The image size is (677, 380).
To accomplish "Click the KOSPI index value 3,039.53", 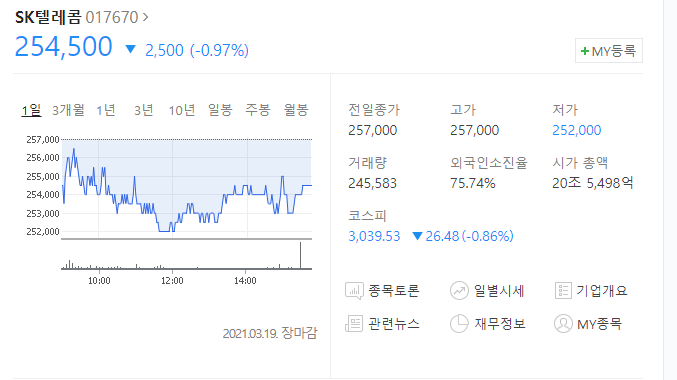I will pos(374,236).
